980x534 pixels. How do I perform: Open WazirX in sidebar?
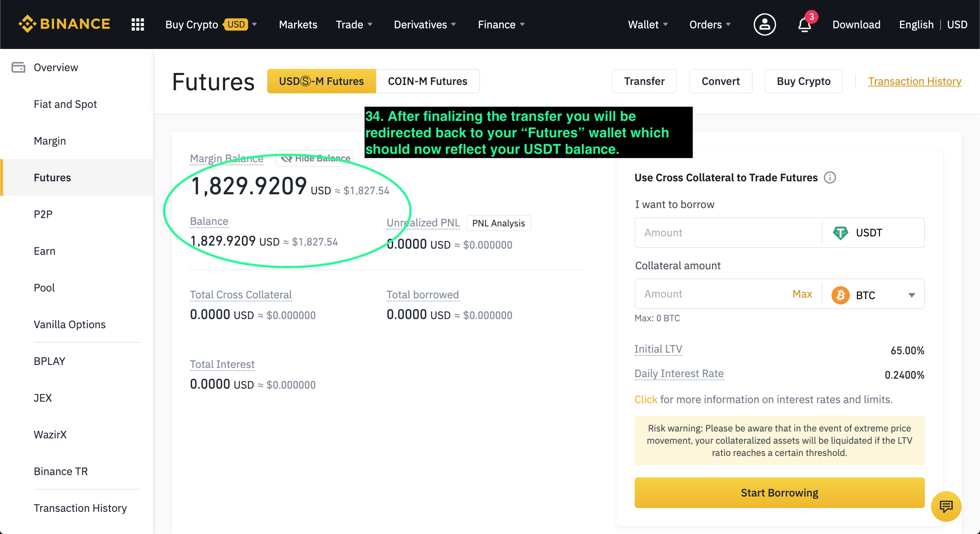coord(77,435)
